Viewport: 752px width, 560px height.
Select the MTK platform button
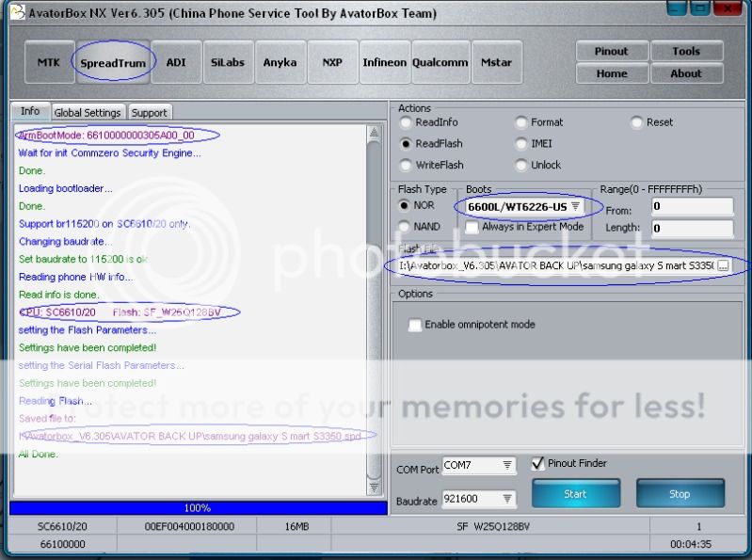[49, 62]
